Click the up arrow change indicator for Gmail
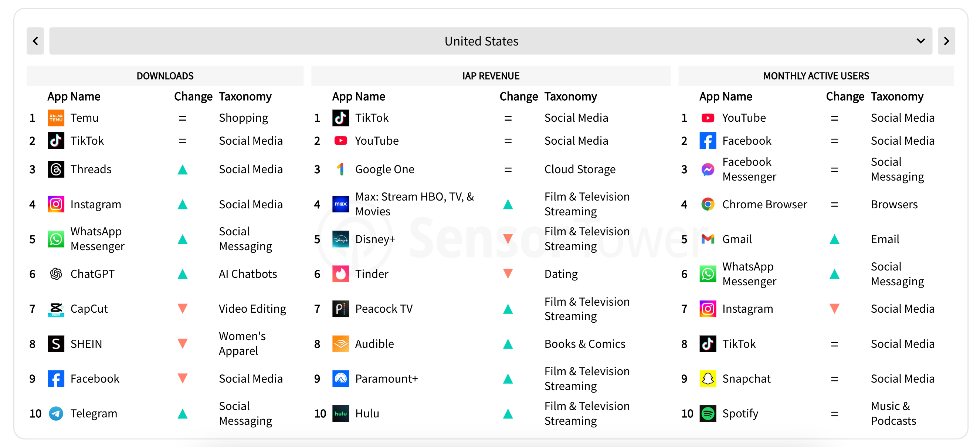 click(834, 239)
